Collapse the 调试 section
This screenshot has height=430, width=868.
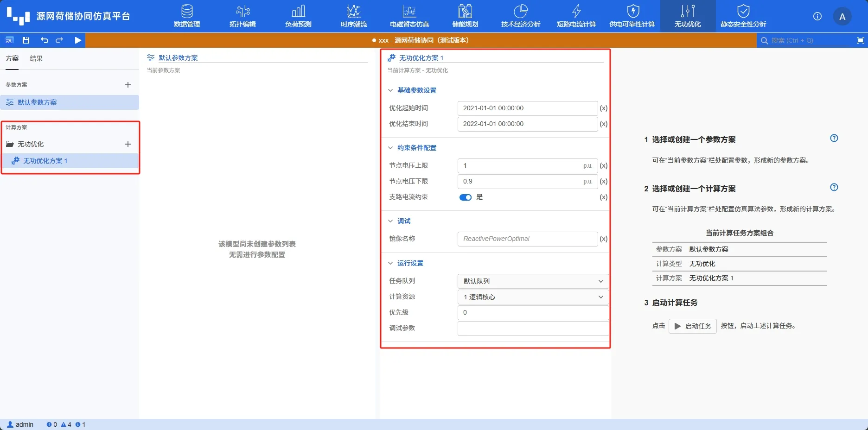pyautogui.click(x=390, y=221)
